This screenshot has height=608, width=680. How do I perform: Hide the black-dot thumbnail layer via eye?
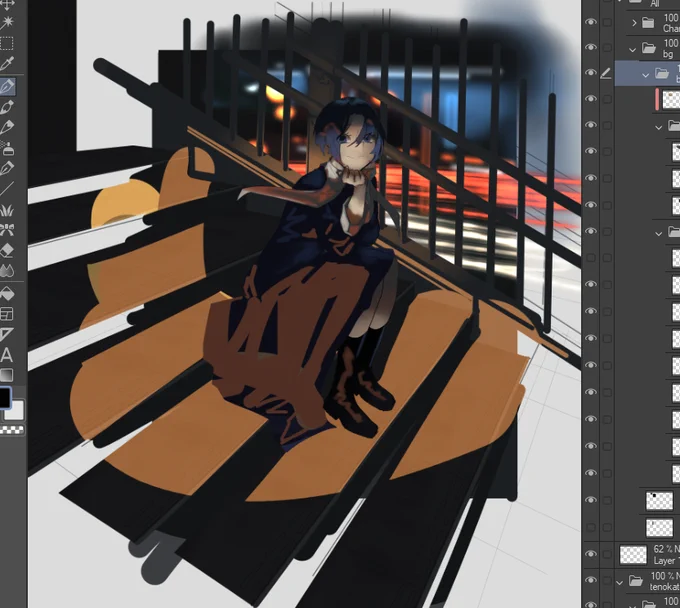click(x=591, y=500)
